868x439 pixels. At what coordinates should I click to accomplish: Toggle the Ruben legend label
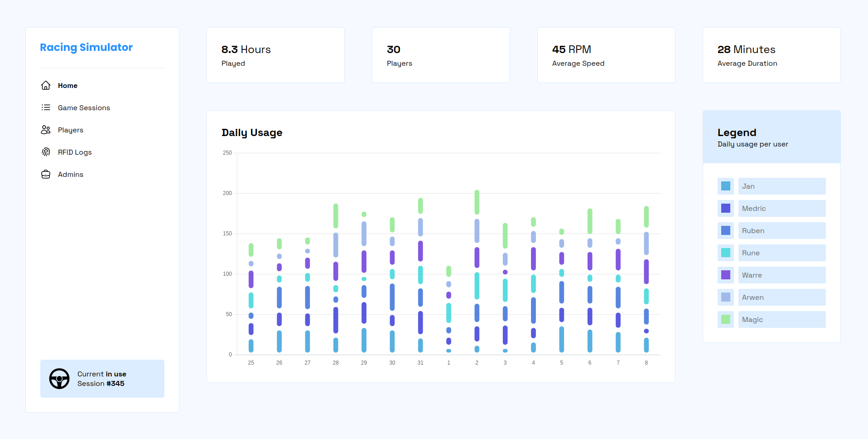[782, 230]
